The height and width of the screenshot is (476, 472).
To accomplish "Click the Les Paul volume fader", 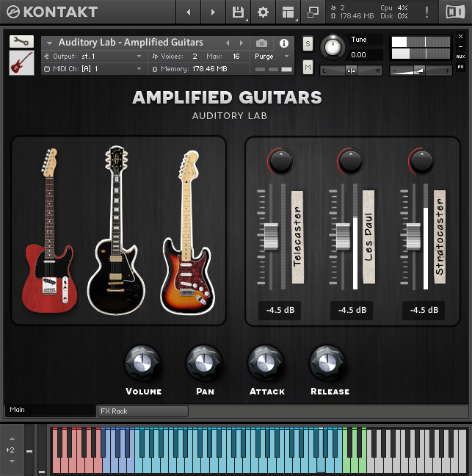I will pos(342,237).
